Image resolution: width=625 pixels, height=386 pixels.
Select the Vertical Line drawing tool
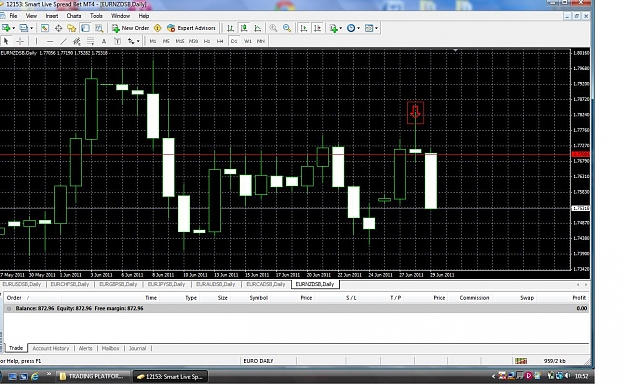[36, 41]
